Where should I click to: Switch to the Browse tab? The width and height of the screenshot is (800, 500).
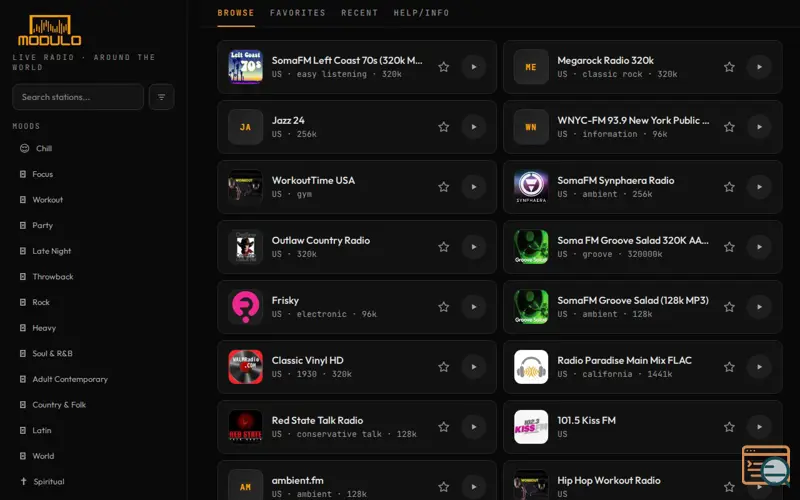pyautogui.click(x=236, y=13)
